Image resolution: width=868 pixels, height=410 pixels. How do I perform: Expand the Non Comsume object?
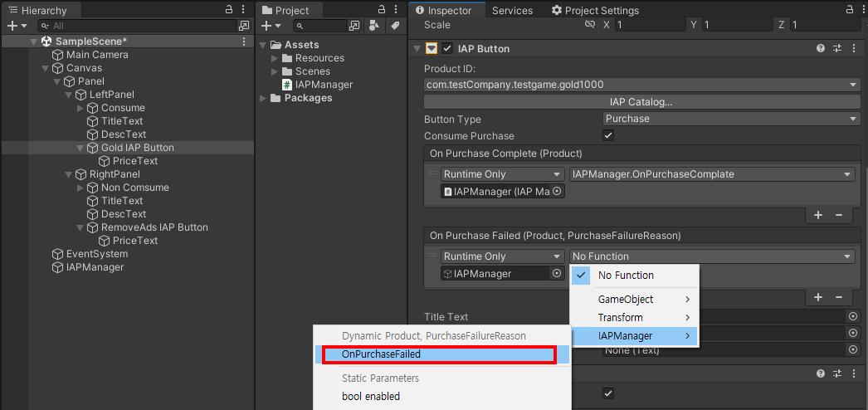(x=80, y=188)
